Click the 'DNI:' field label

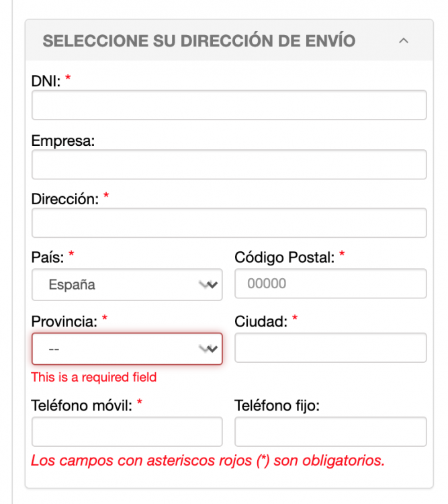point(46,81)
